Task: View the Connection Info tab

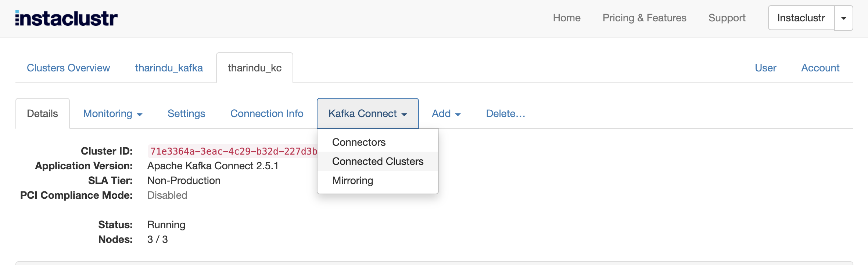Action: pos(267,113)
